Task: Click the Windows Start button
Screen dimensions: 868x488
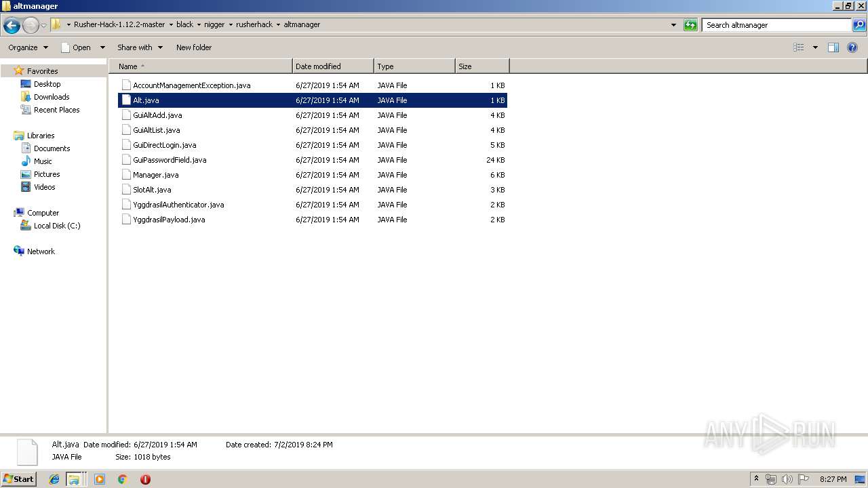Action: pyautogui.click(x=18, y=479)
